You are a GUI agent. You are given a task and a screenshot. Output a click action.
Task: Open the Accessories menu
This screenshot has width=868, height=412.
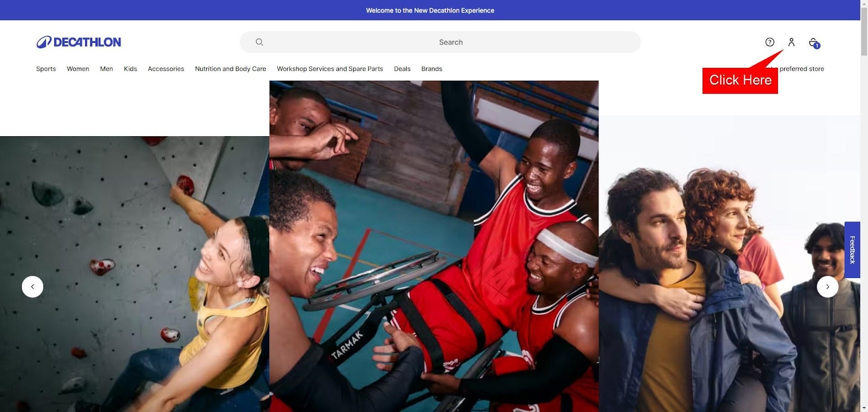click(x=166, y=69)
